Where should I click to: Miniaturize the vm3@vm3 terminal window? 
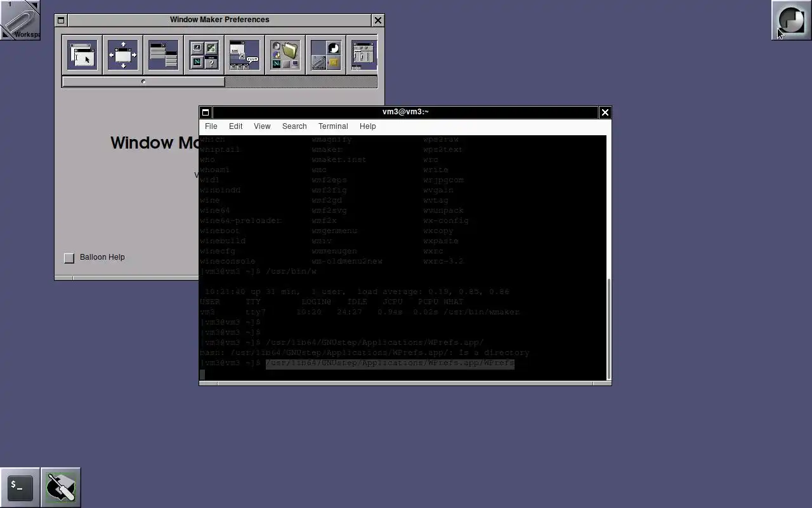(206, 112)
